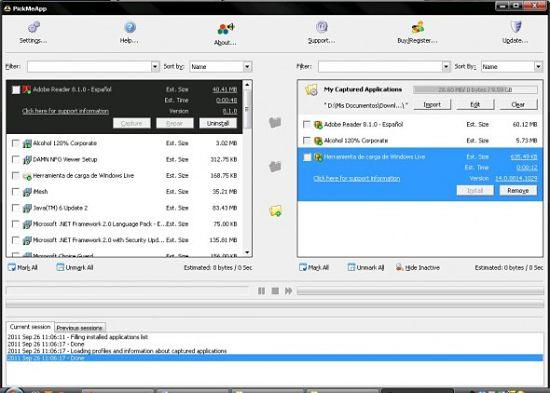Screen dimensions: 550x393
Task: Open the Buy/Register toolbar icon
Action: (x=417, y=27)
